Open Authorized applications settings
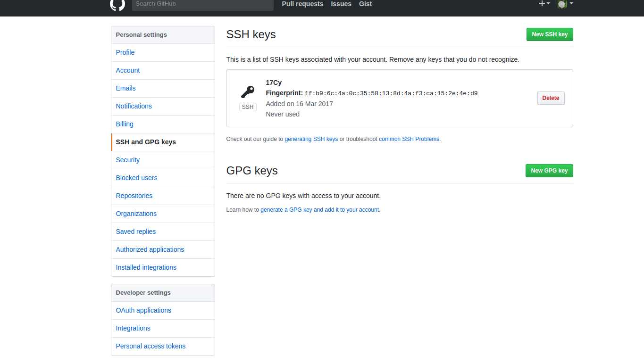 click(163, 249)
